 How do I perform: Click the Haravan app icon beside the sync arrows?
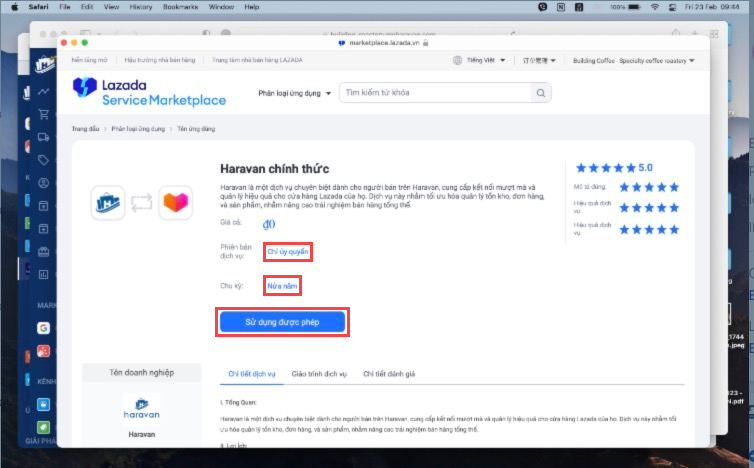pos(108,203)
